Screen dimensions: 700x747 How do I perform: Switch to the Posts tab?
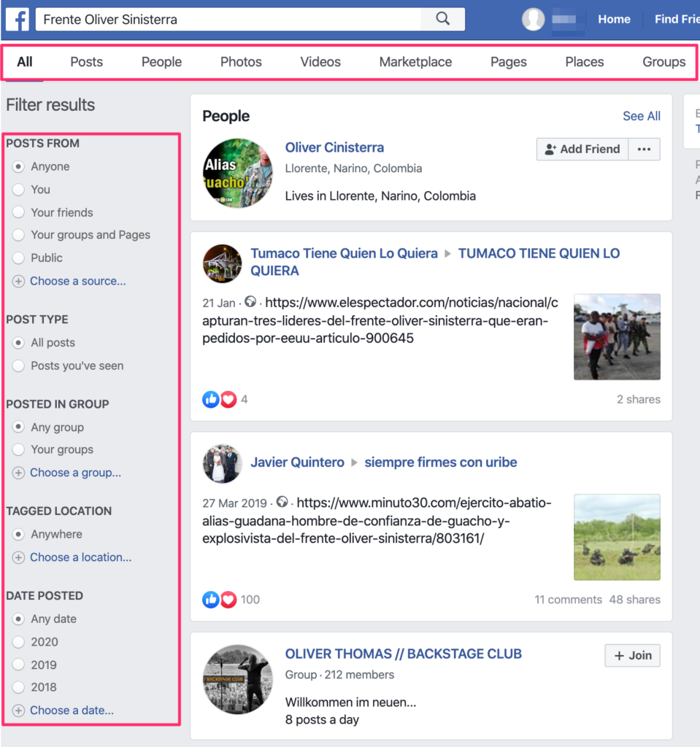point(86,62)
